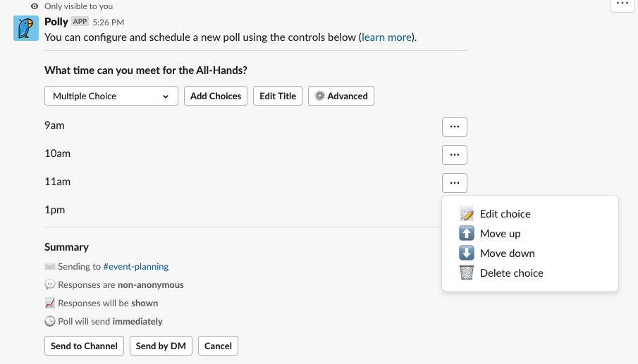Cancel the poll setup

tap(218, 346)
